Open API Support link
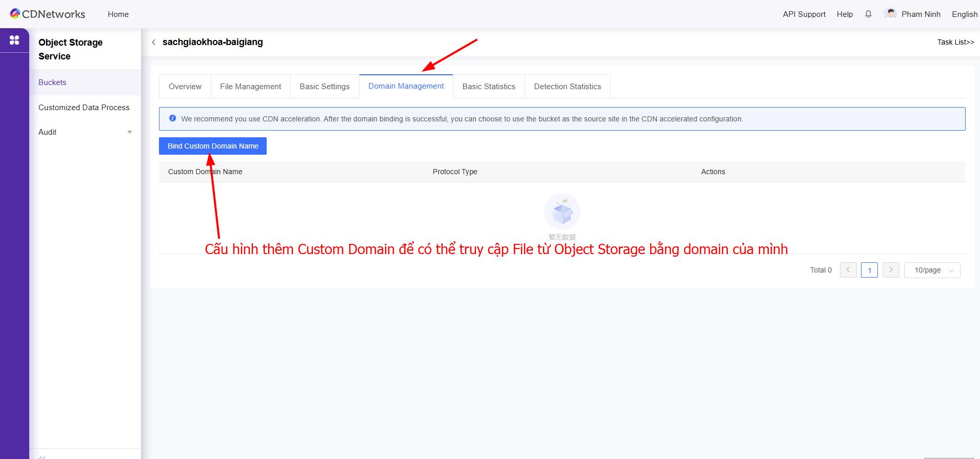This screenshot has width=980, height=459. coord(804,14)
